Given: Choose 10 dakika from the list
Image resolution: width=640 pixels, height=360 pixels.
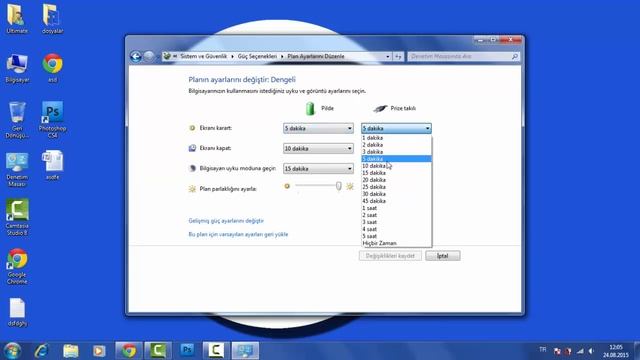Looking at the screenshot, I should [396, 166].
